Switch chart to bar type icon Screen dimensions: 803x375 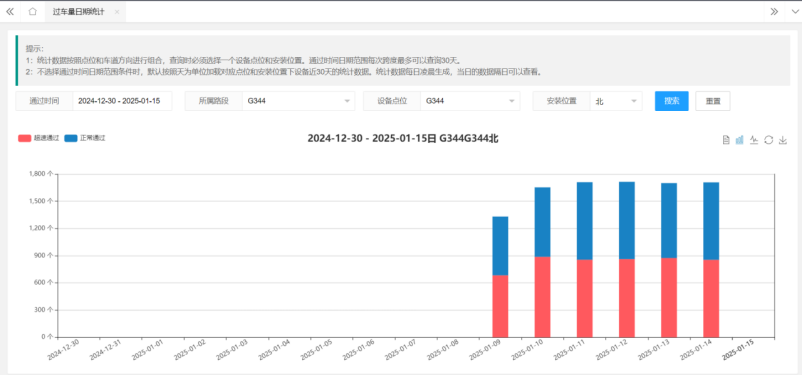(739, 140)
